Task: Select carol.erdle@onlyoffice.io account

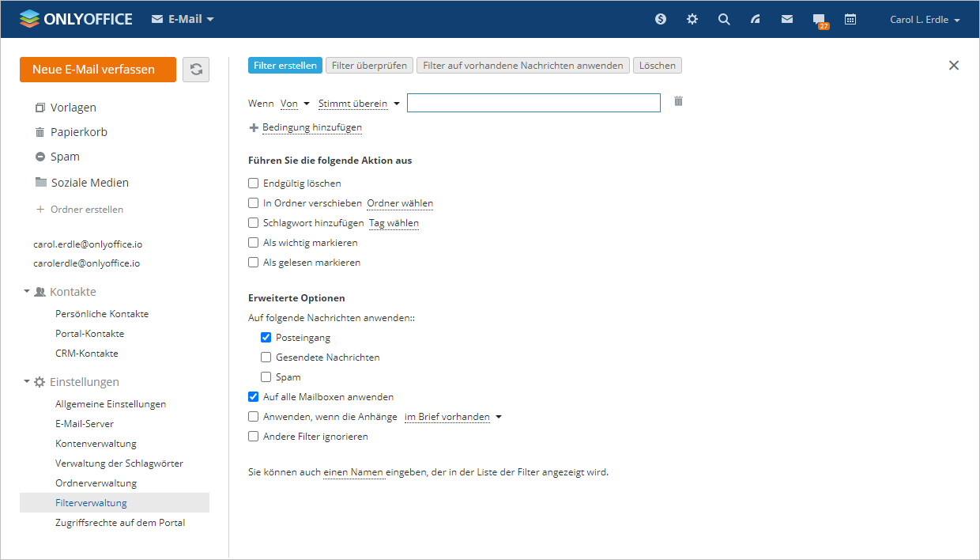Action: click(x=88, y=244)
